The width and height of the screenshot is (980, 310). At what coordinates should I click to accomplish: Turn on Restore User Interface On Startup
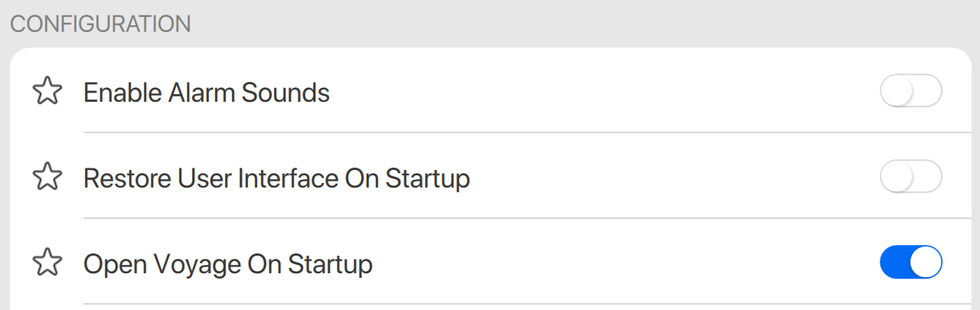pyautogui.click(x=910, y=178)
